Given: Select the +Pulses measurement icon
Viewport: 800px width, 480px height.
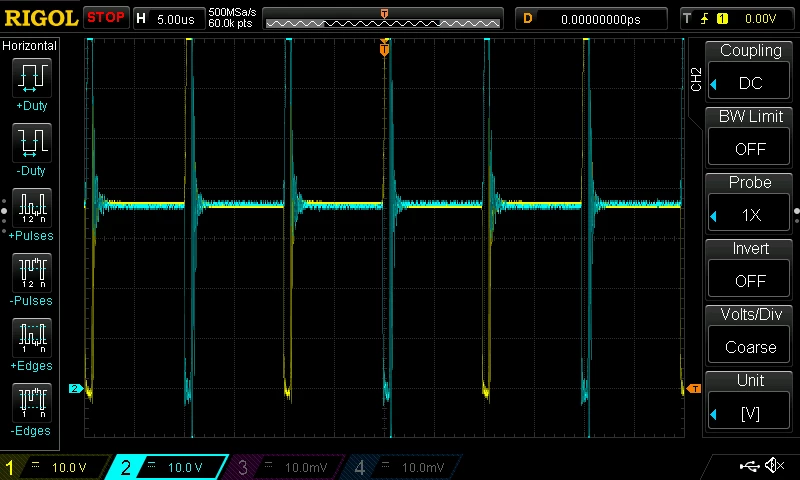Looking at the screenshot, I should click(x=32, y=207).
